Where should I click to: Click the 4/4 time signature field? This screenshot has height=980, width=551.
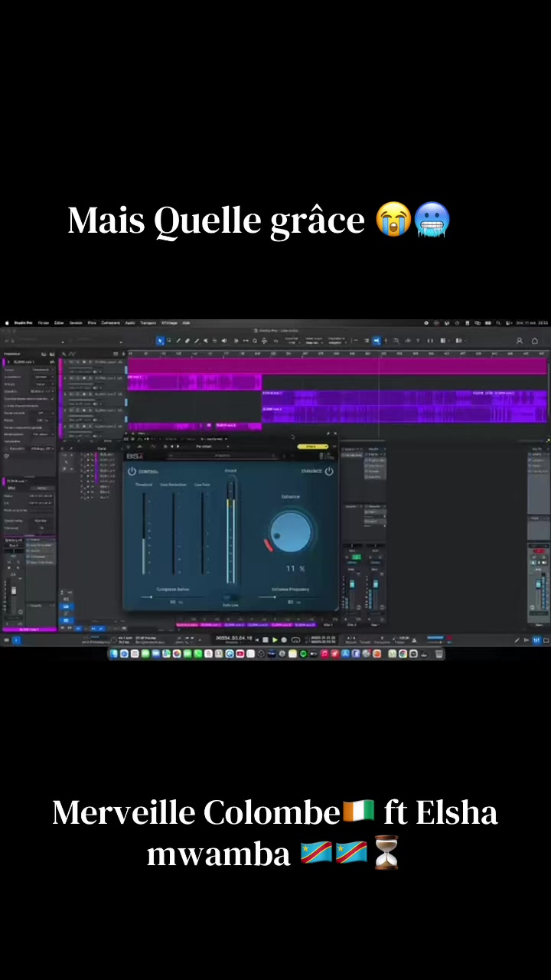[x=350, y=637]
